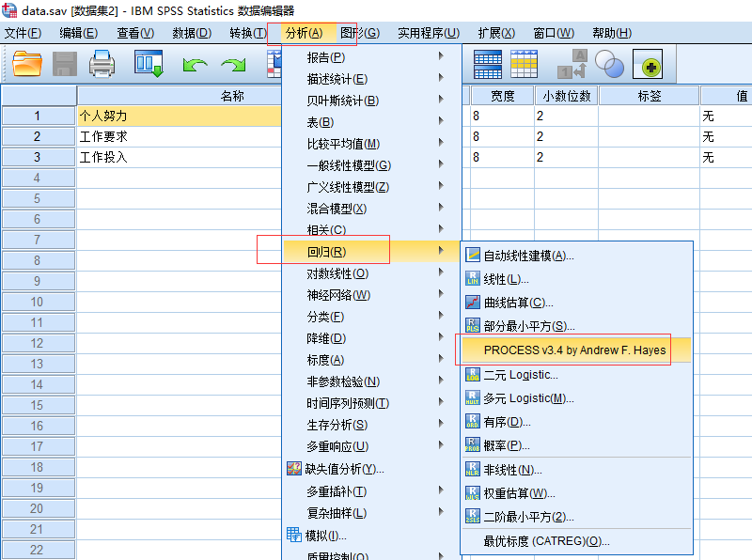Click the 2SLS icon 二阶最小平方(2)
This screenshot has width=752, height=560.
click(473, 517)
